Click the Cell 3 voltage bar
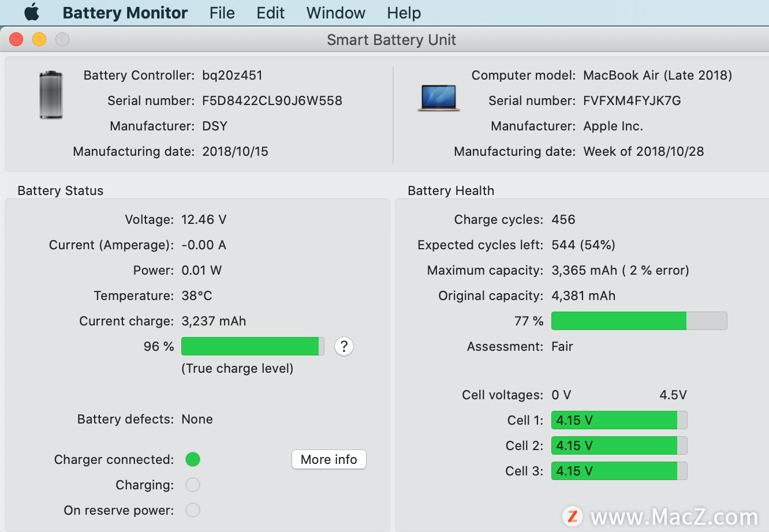The height and width of the screenshot is (532, 769). pyautogui.click(x=619, y=471)
